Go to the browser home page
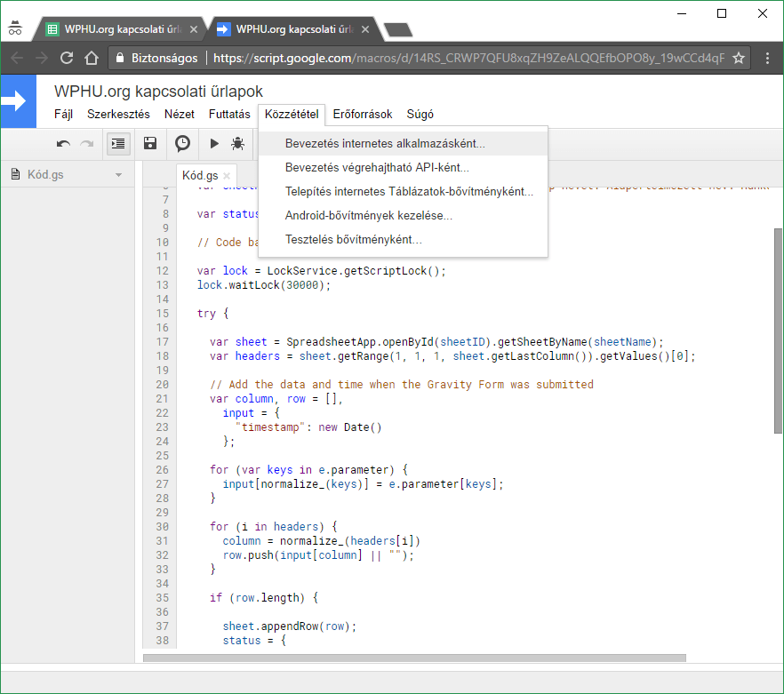Viewport: 784px width, 694px height. (91, 59)
